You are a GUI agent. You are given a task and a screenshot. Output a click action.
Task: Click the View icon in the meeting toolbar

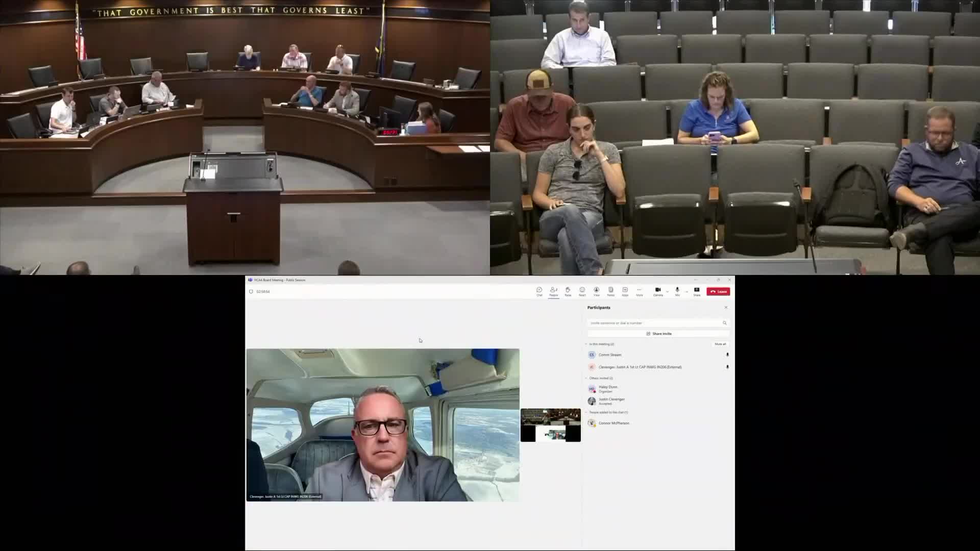click(596, 290)
